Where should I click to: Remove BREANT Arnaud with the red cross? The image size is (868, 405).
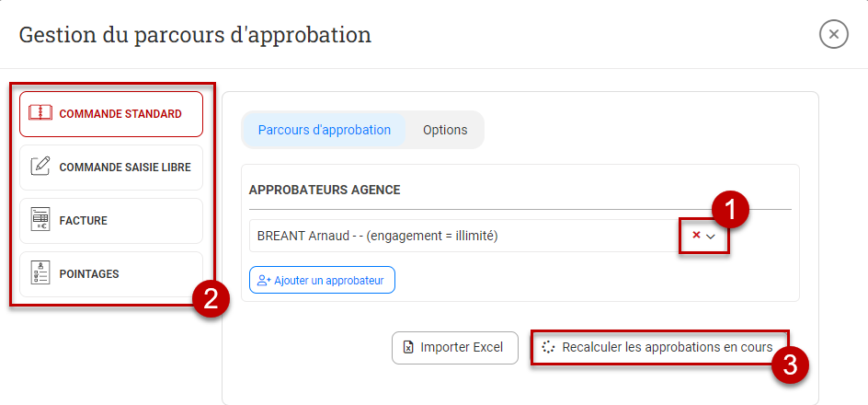[x=696, y=236]
